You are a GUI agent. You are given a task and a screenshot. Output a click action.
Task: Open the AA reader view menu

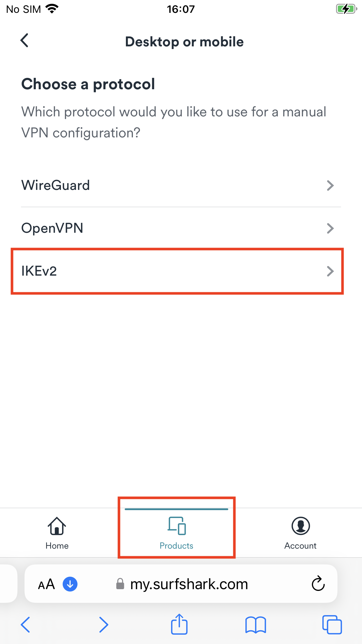click(46, 584)
